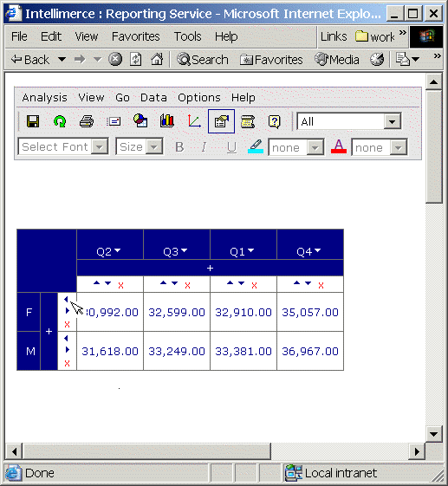Image resolution: width=448 pixels, height=486 pixels.
Task: Open the All filter dropdown
Action: click(x=393, y=121)
